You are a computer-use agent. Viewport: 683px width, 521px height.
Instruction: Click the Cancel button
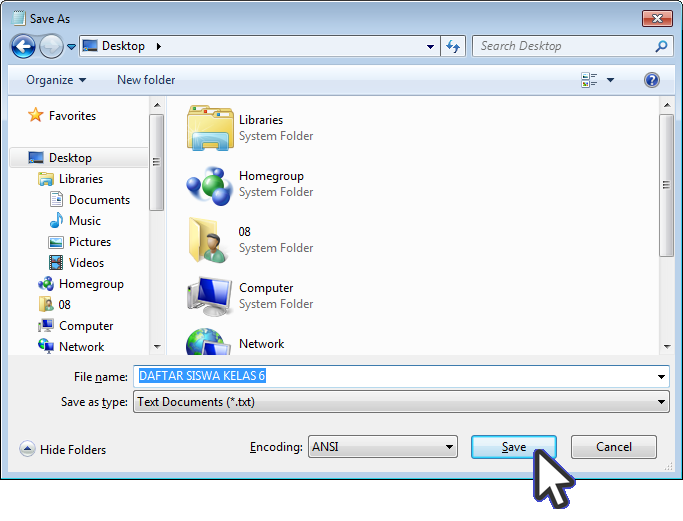click(614, 447)
